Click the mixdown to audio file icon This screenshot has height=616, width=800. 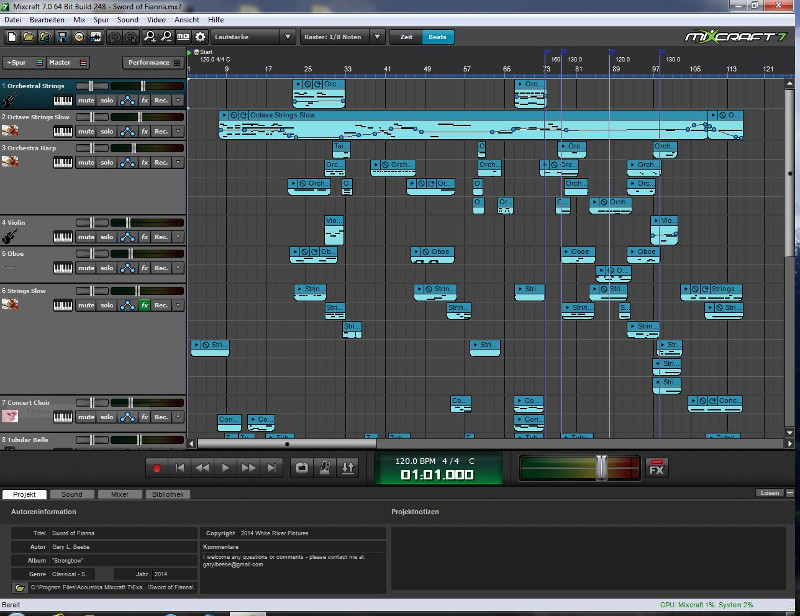95,37
